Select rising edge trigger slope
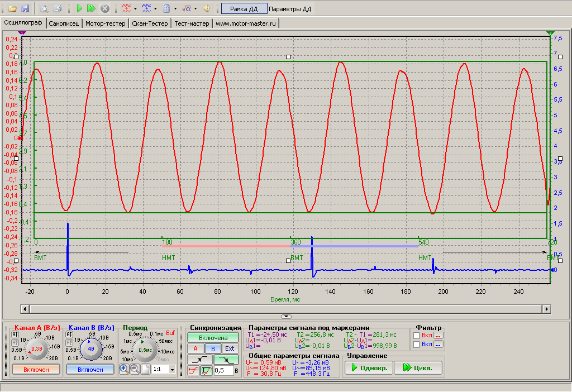This screenshot has height=392, width=572. [199, 360]
